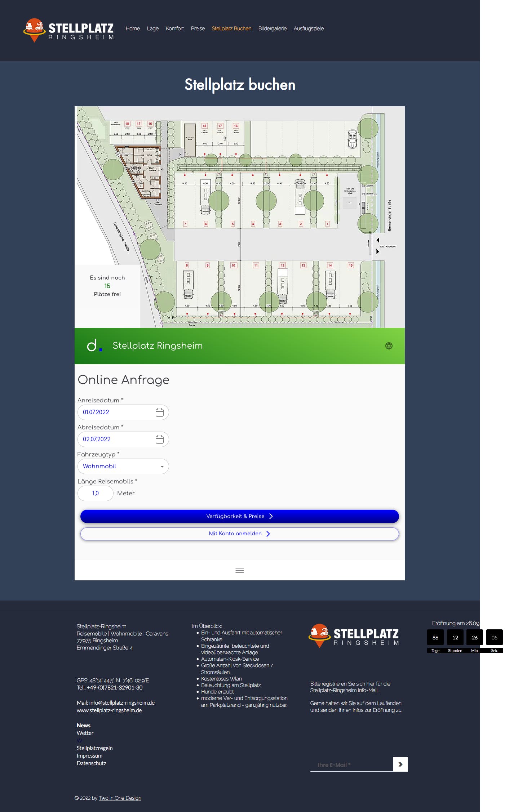Open the Stellplatzregeln footer link
Viewport: 505px width, 812px height.
click(x=95, y=748)
